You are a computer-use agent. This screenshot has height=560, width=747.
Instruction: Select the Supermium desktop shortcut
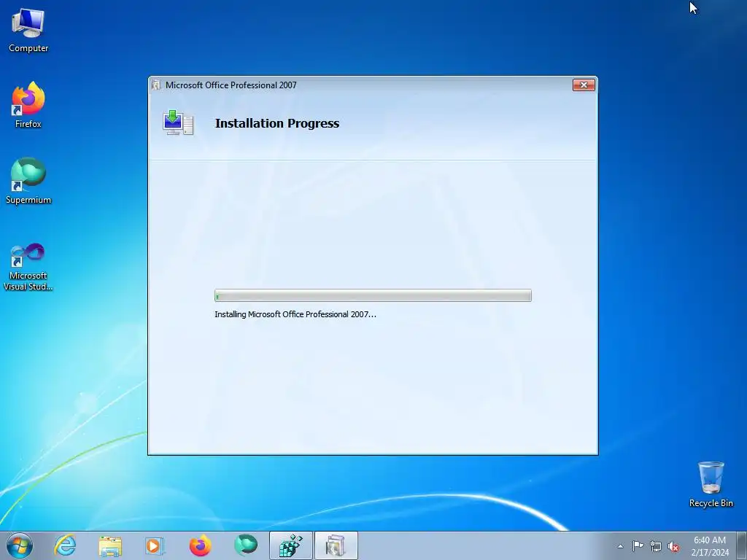(x=28, y=181)
